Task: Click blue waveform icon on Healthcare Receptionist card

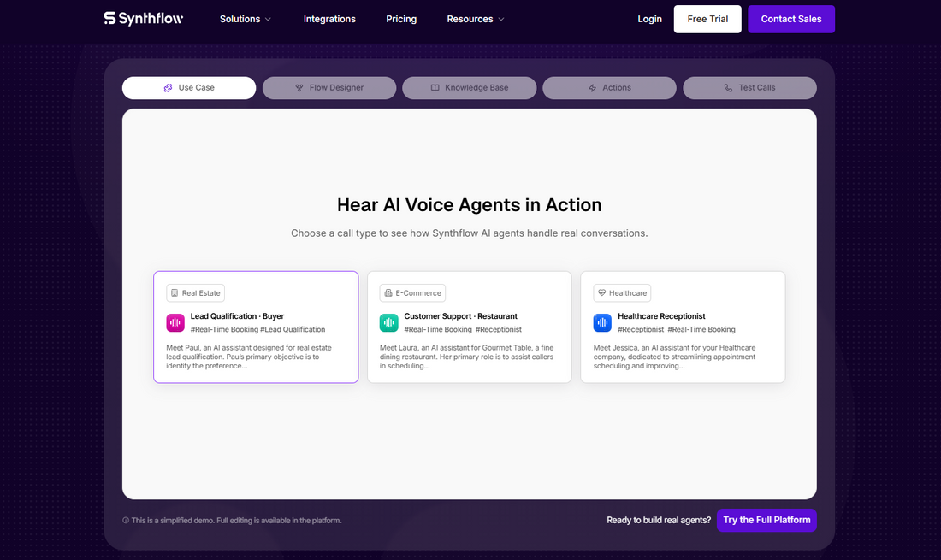Action: 602,322
